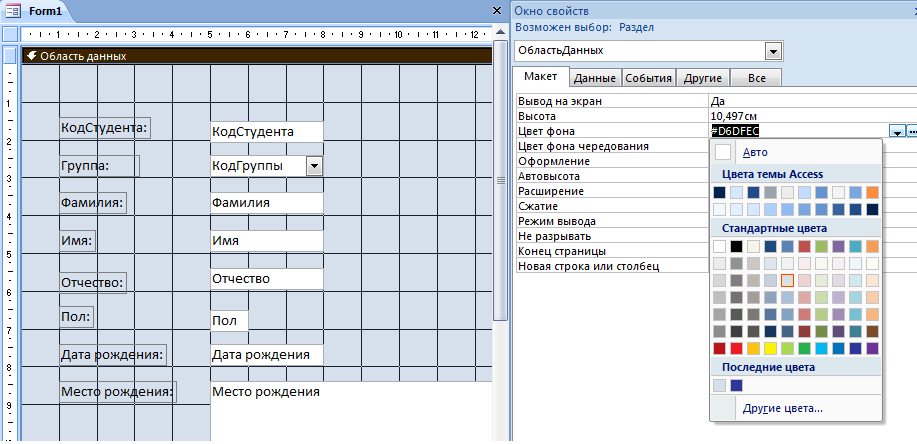This screenshot has height=444, width=917.
Task: Click the Дата рождения text box
Action: point(267,354)
